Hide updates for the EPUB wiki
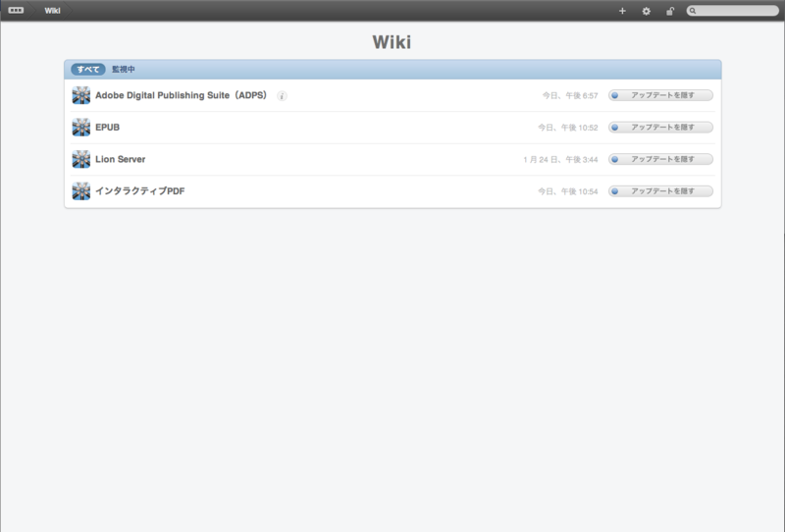Screen dimensions: 785x532 pos(660,128)
